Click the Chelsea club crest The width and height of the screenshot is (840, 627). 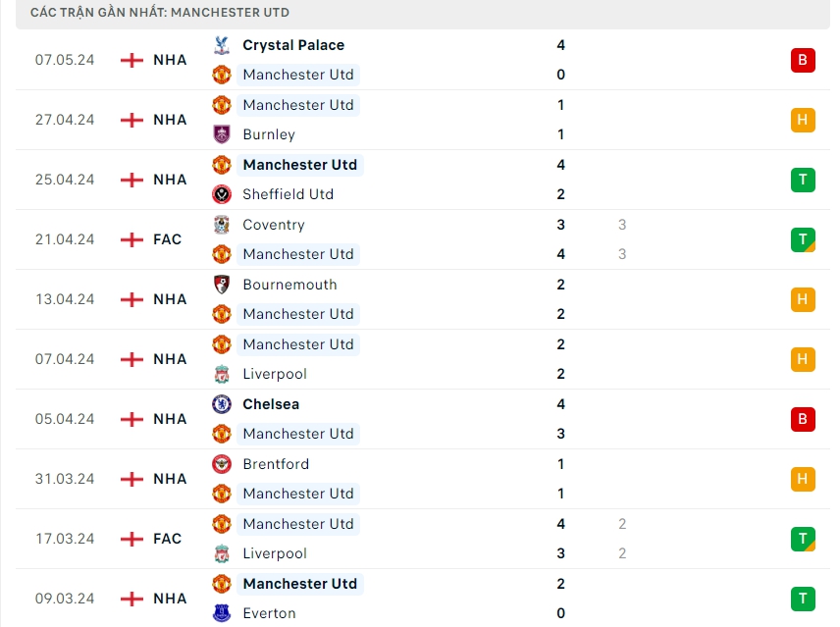pos(222,404)
